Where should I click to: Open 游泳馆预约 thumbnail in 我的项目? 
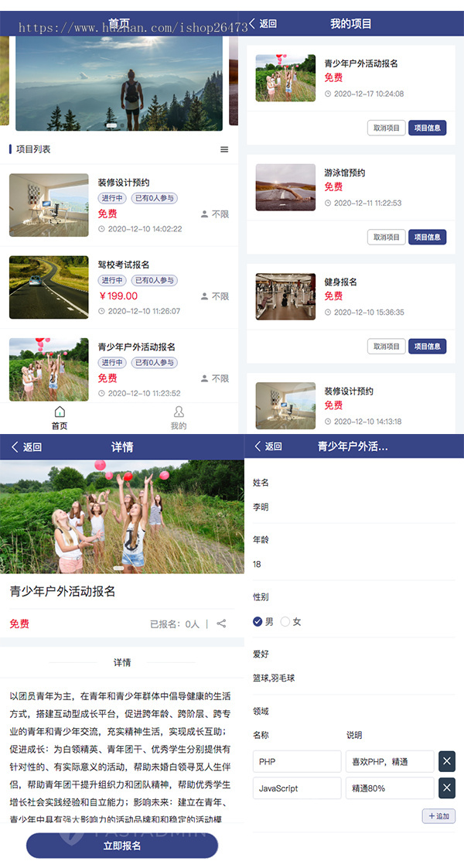285,187
